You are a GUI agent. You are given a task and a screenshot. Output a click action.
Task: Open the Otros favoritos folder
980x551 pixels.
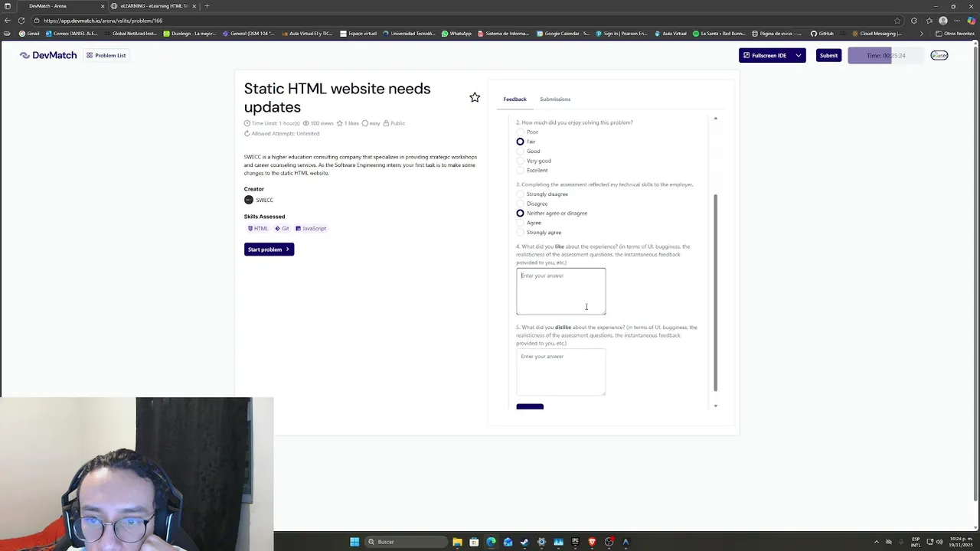tap(955, 34)
